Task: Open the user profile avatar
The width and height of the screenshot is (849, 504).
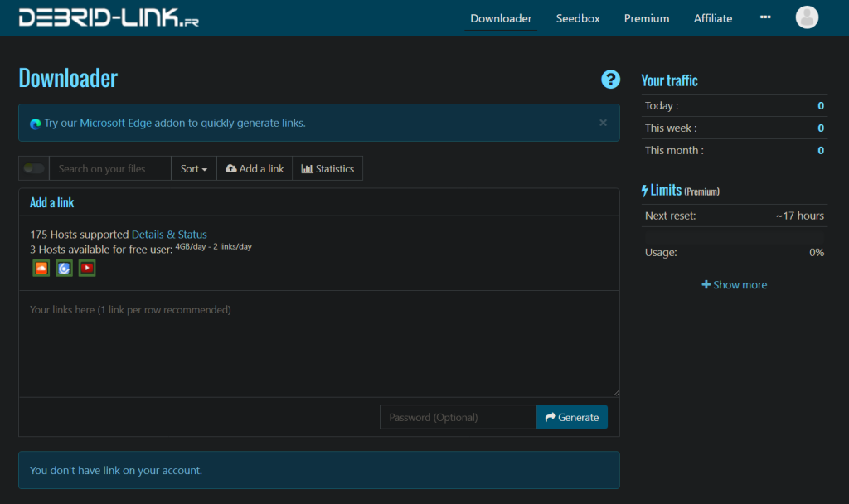Action: click(x=807, y=17)
